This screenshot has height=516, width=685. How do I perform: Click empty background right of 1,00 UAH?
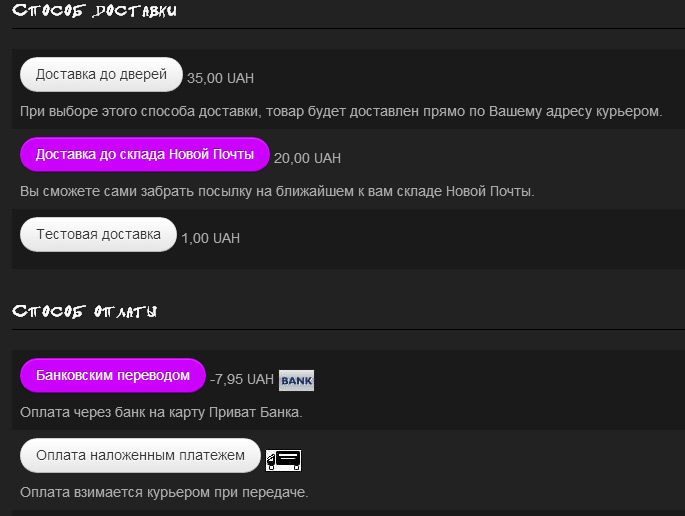tap(450, 238)
